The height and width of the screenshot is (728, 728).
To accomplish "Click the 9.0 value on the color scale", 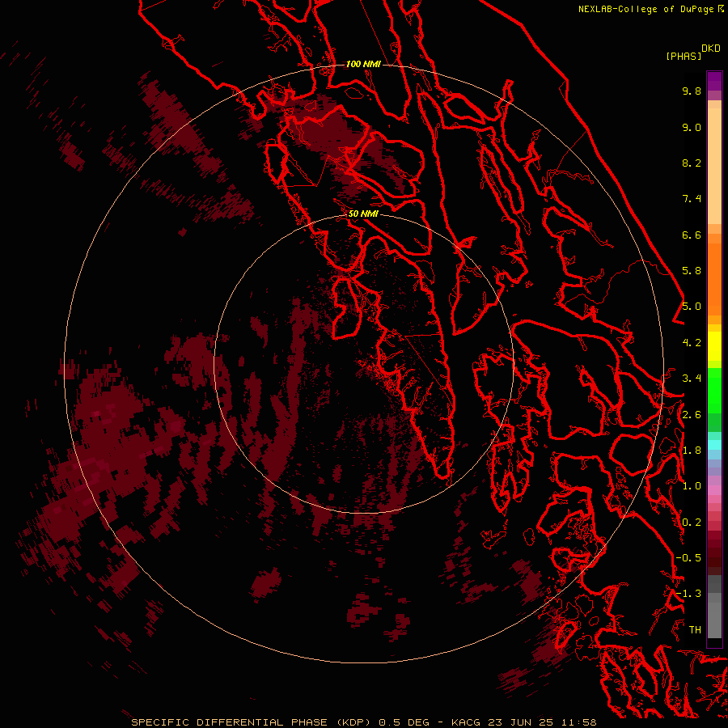I will click(692, 127).
